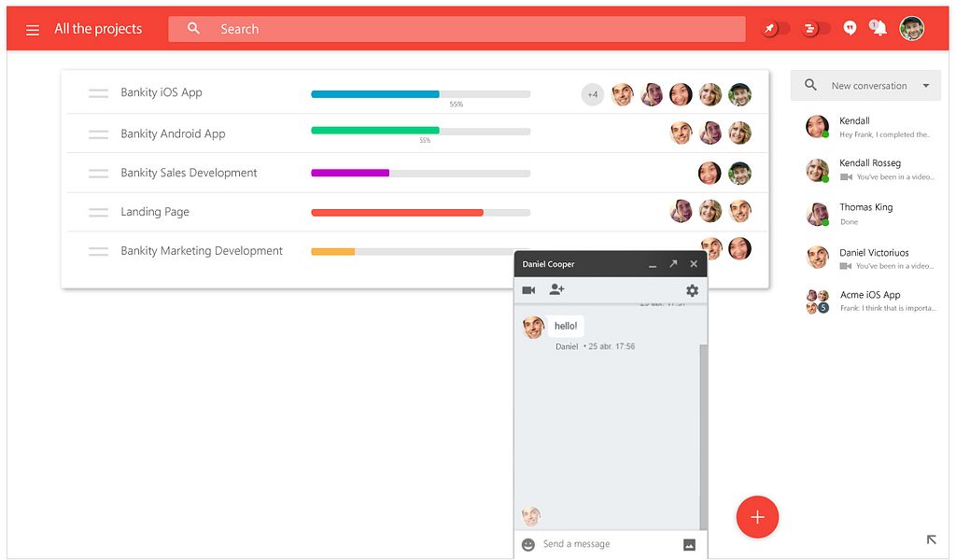Start a video call with Daniel Cooper
This screenshot has width=956, height=560.
click(528, 290)
